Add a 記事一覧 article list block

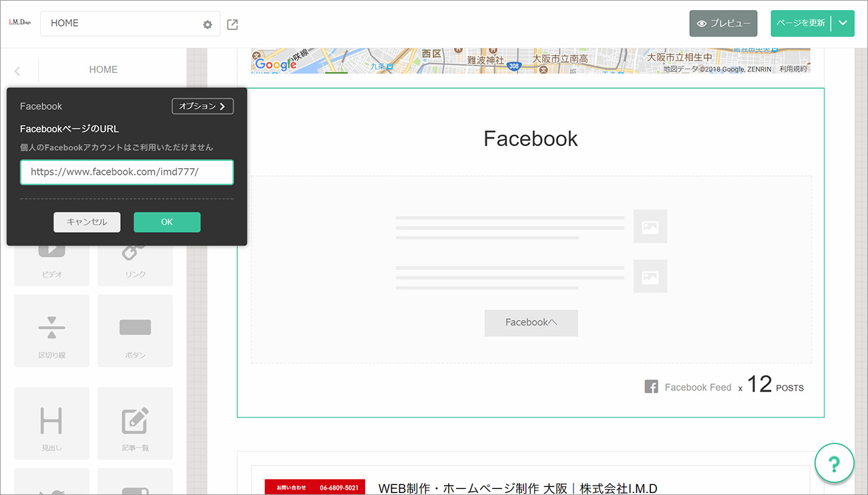[135, 424]
